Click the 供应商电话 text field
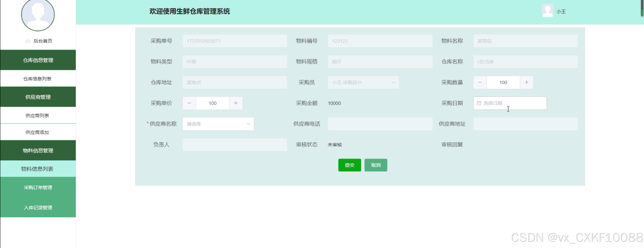Image resolution: width=644 pixels, height=248 pixels. [x=380, y=124]
